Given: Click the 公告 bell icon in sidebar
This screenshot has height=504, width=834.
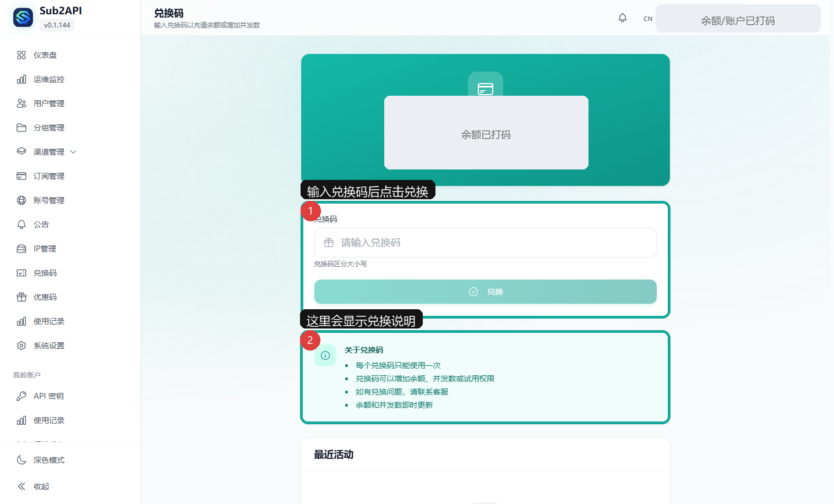Looking at the screenshot, I should 21,224.
